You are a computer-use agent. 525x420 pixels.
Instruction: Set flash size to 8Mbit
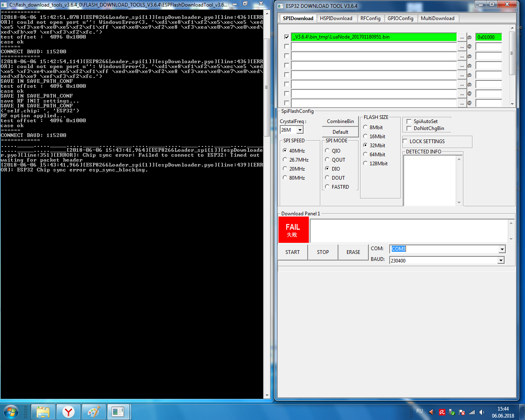[365, 127]
